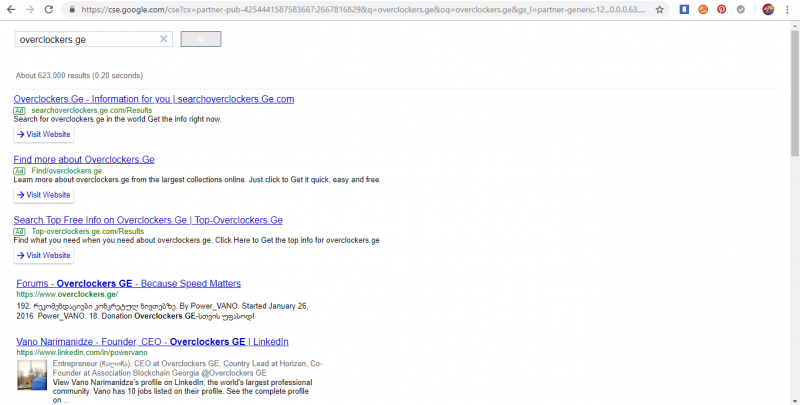The image size is (800, 405).
Task: Click the vertical page scrollbar
Action: point(794,100)
